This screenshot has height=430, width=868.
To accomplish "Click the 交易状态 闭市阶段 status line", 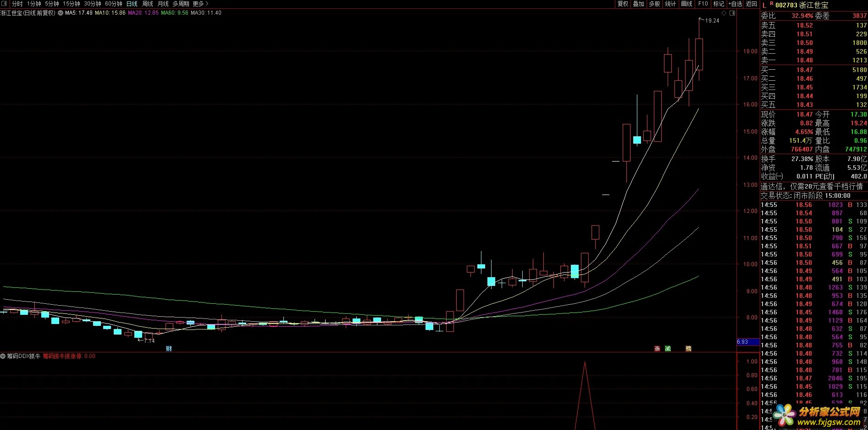I will point(806,196).
